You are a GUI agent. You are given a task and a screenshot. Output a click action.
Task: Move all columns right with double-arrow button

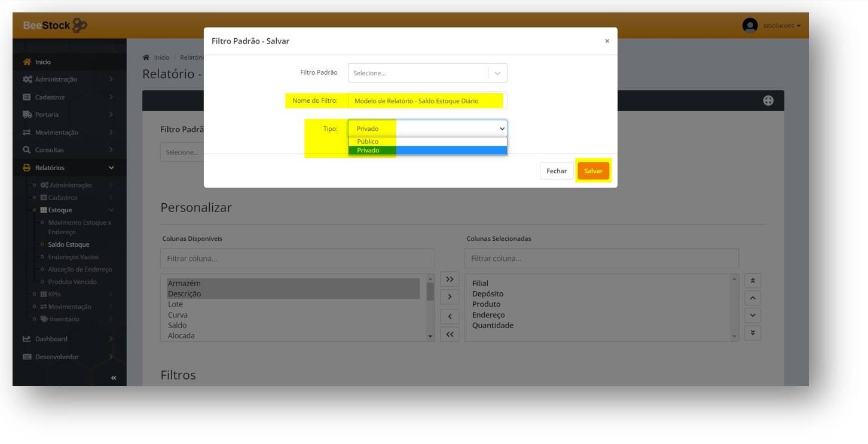(x=450, y=280)
